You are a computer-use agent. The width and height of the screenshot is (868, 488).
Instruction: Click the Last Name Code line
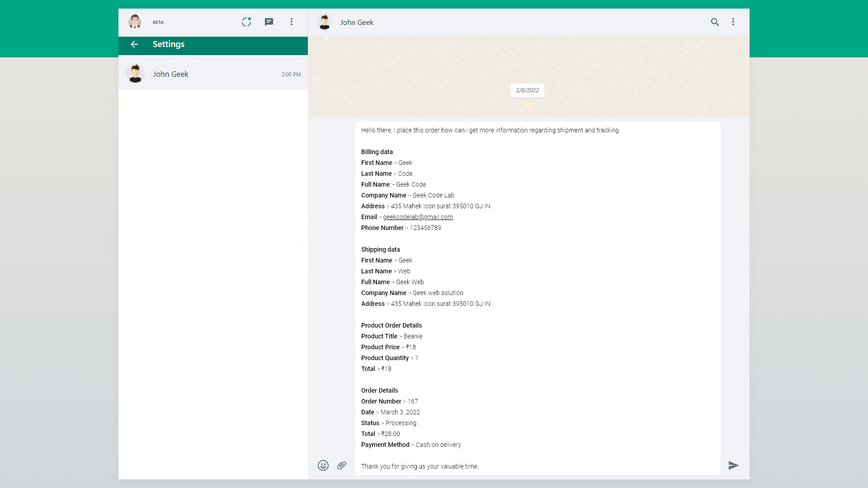click(387, 174)
